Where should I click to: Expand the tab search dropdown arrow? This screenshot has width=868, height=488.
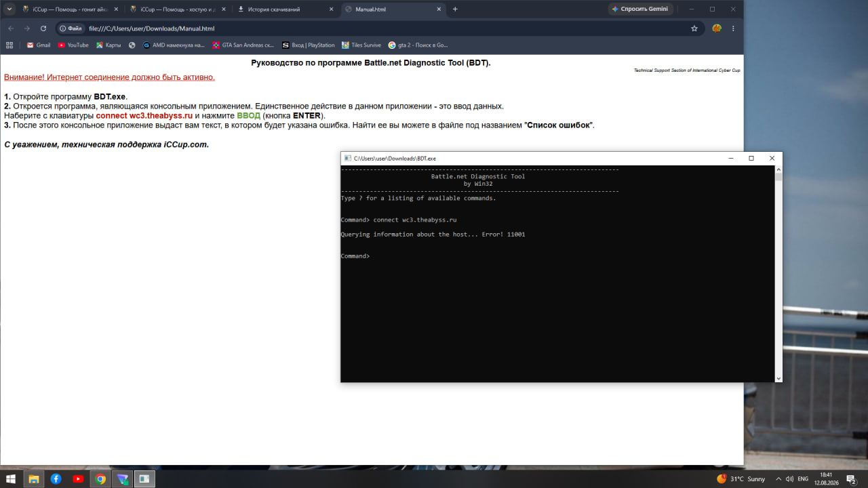[x=9, y=9]
